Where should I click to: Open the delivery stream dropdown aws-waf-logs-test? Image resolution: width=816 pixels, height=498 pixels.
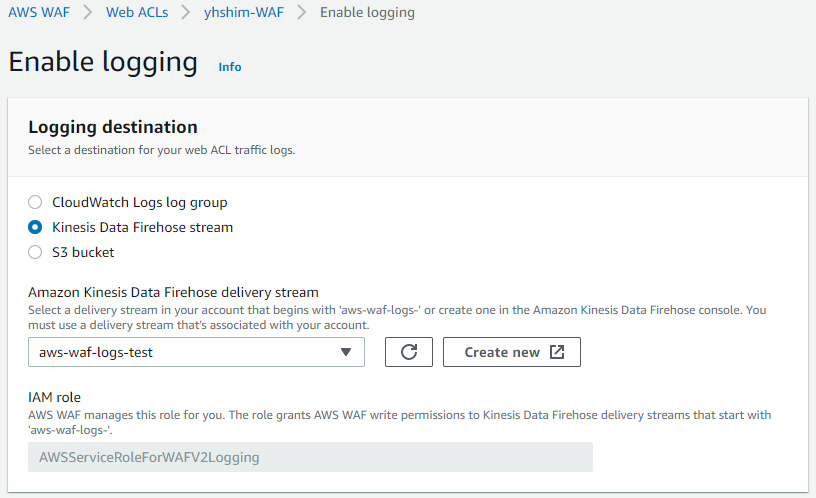point(196,352)
